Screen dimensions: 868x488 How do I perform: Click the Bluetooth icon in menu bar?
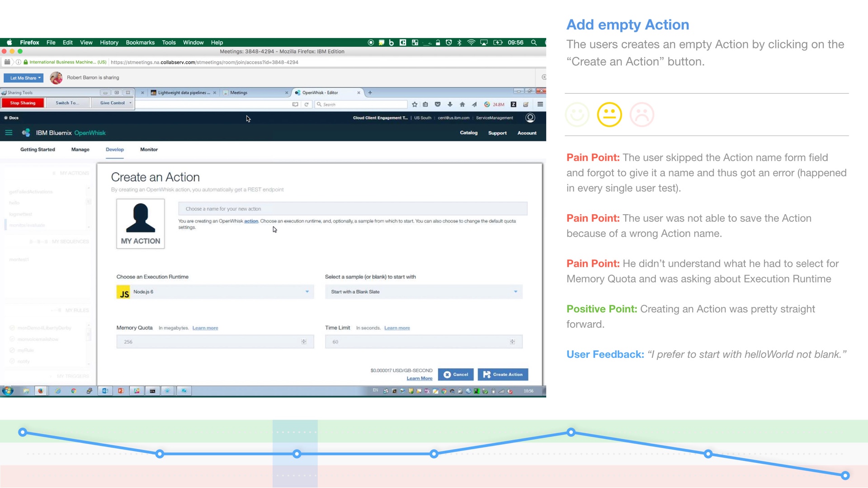click(459, 42)
